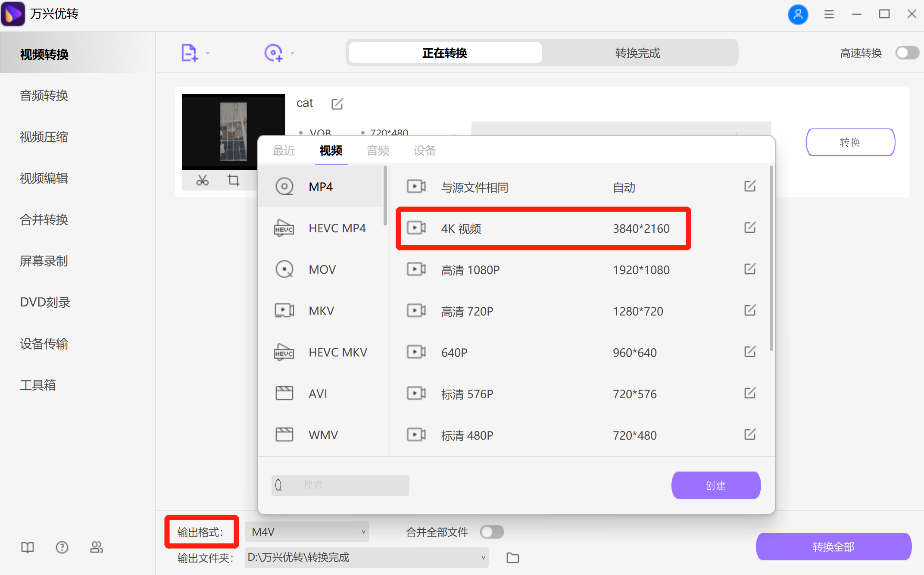Click the load DVD disc icon
The width and height of the screenshot is (924, 575).
[x=273, y=52]
